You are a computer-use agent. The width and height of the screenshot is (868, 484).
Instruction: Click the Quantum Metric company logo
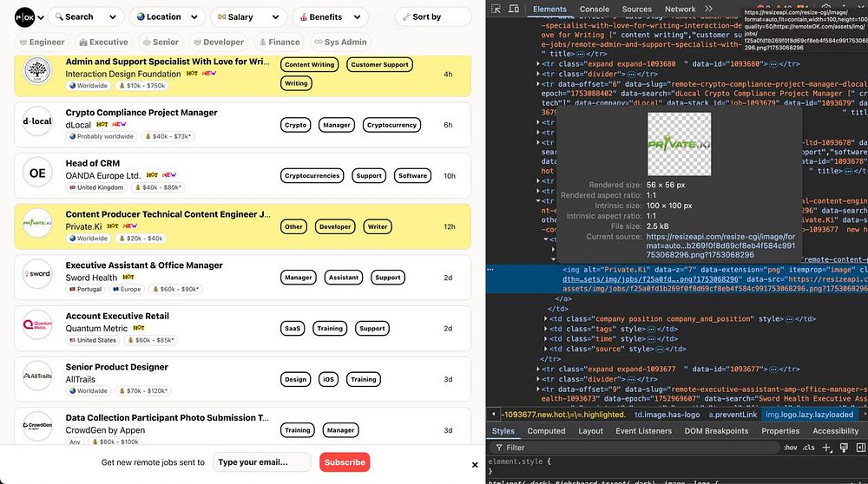(x=37, y=324)
